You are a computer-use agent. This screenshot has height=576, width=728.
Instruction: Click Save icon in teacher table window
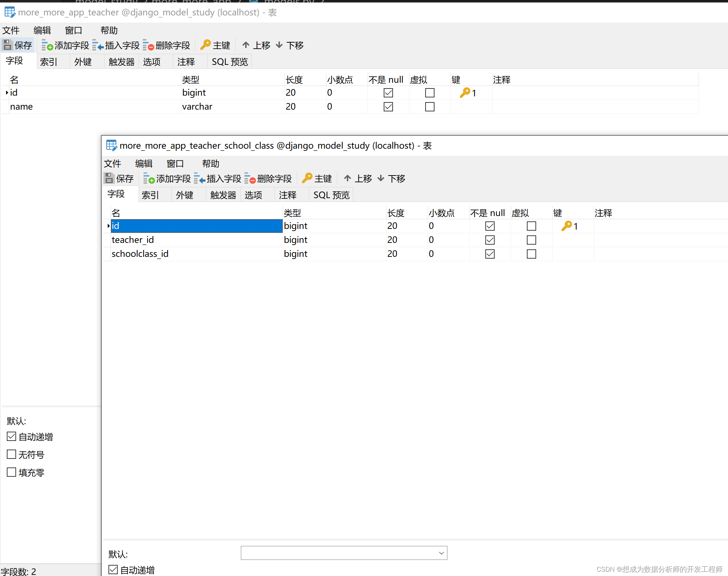pos(8,45)
